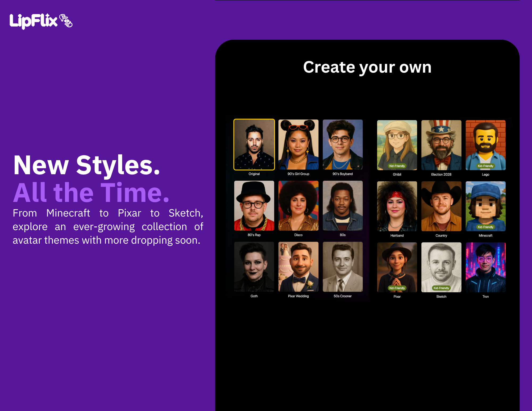Choose the Sketch avatar style
Screen dimensions: 532x411
click(441, 267)
